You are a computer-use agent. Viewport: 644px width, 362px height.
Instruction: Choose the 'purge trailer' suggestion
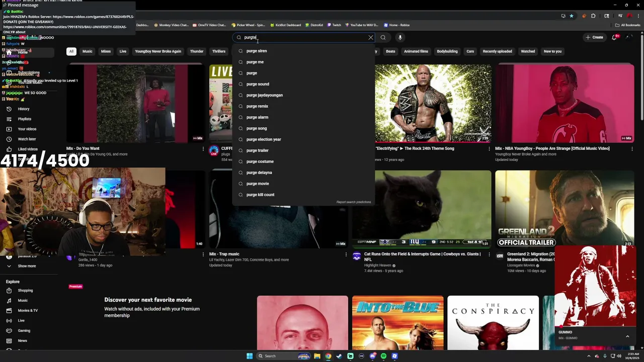pos(303,150)
